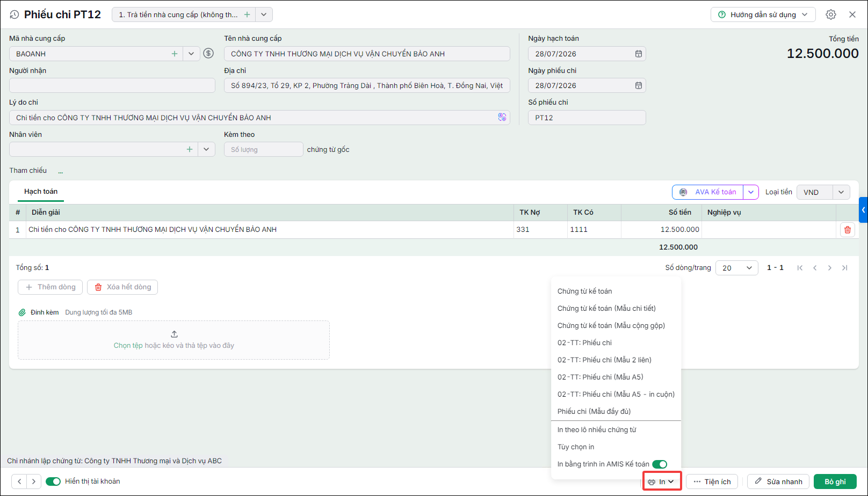Click the Sửa nhanh button
The width and height of the screenshot is (868, 496).
point(778,482)
